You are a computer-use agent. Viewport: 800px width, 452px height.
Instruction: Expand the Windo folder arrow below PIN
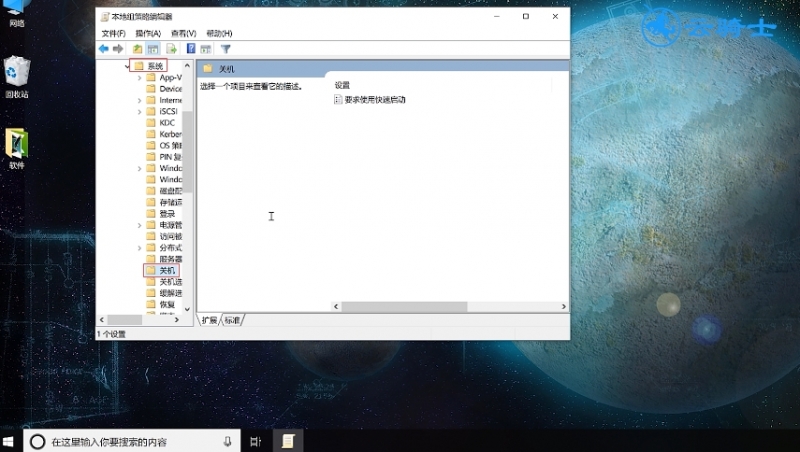click(139, 168)
